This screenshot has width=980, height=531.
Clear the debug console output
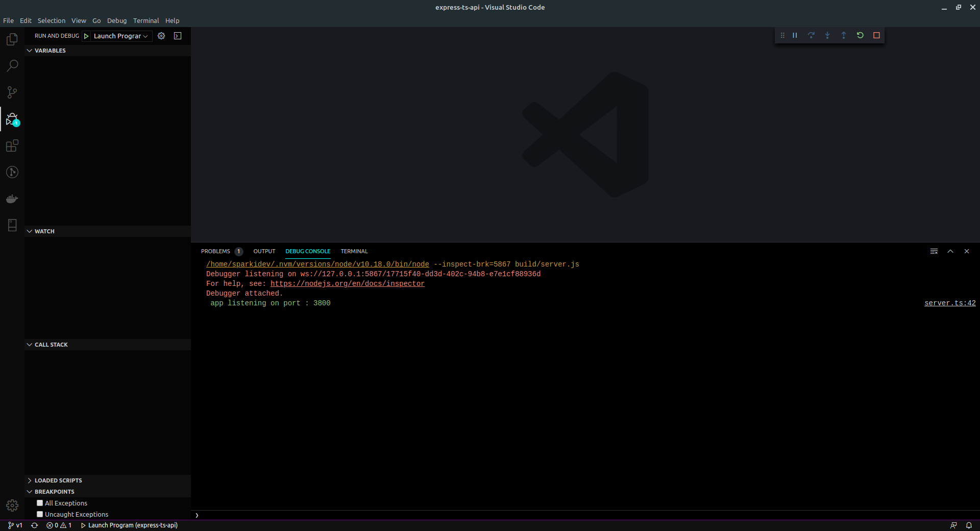(934, 251)
